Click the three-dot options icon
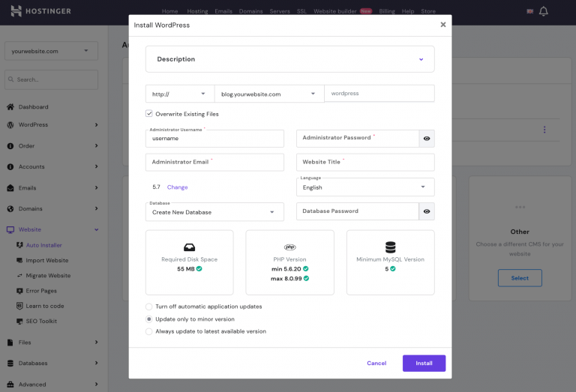Image resolution: width=576 pixels, height=392 pixels. coord(544,130)
